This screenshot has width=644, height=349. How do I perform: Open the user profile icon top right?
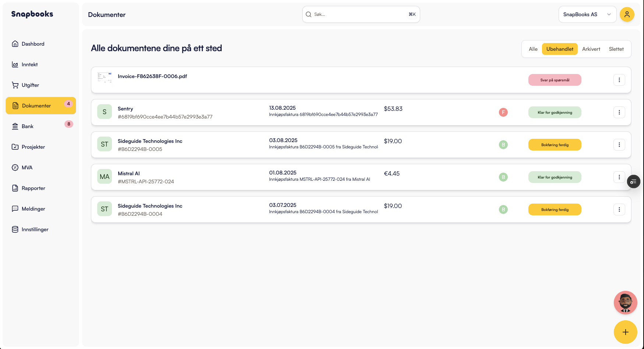[627, 14]
